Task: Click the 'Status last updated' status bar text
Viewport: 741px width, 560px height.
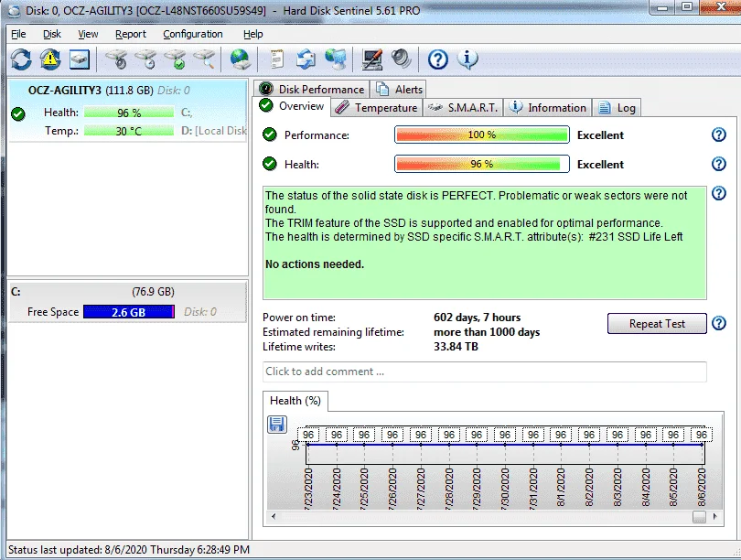Action: (x=129, y=550)
